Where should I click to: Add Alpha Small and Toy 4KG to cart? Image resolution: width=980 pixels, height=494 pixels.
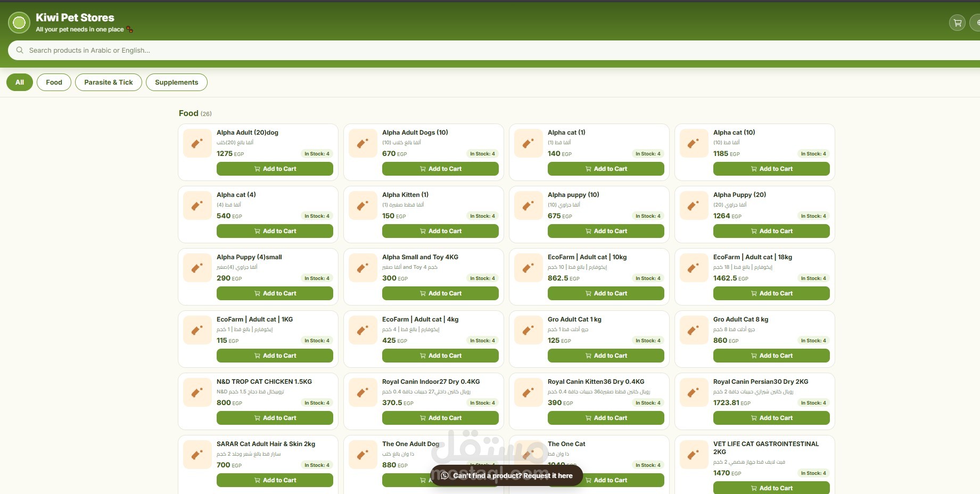point(440,293)
